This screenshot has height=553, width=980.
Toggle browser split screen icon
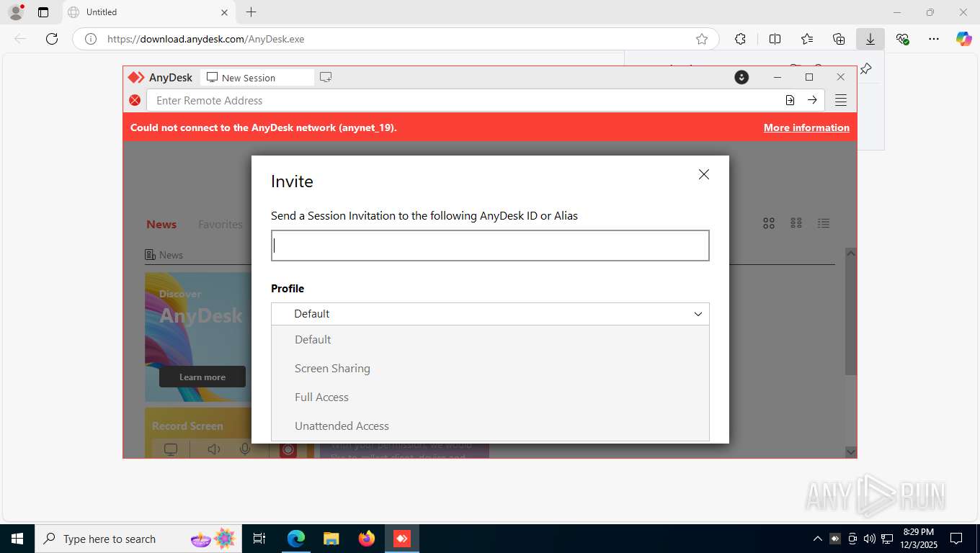click(x=775, y=39)
